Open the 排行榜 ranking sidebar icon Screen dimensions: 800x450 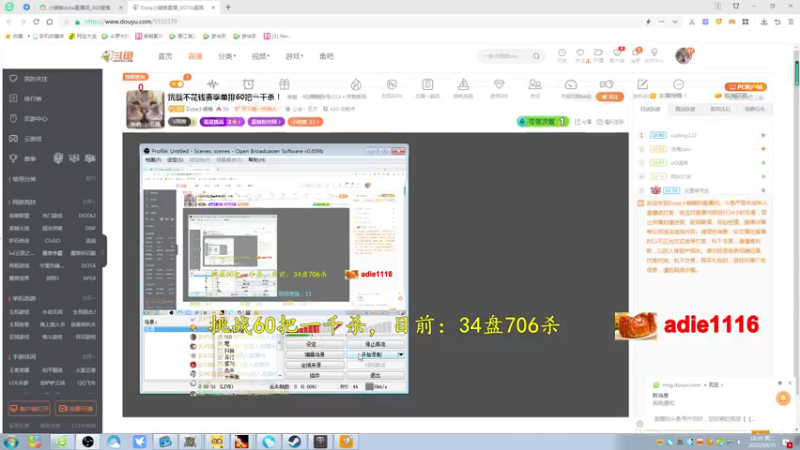(13, 98)
